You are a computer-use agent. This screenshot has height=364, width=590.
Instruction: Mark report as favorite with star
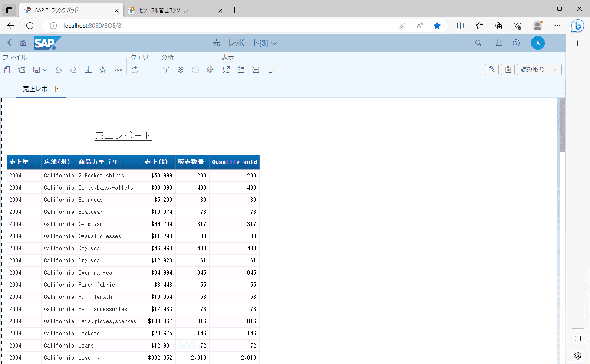tap(103, 70)
